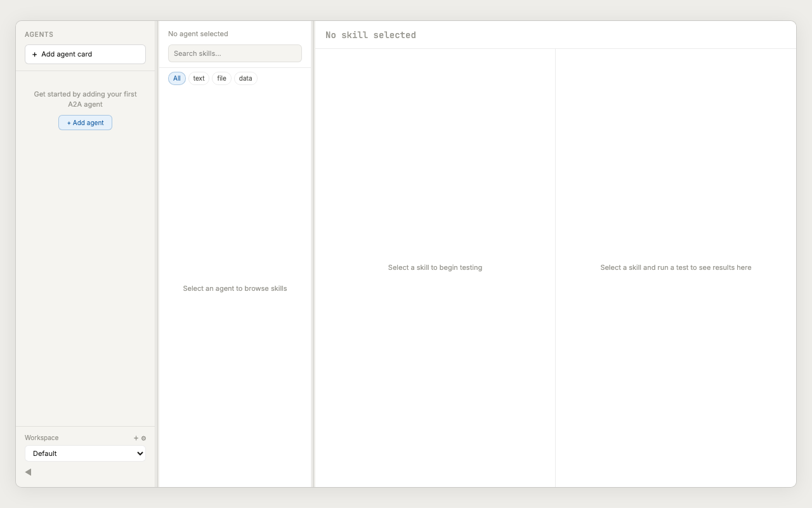Filter skills by data type

(x=246, y=78)
